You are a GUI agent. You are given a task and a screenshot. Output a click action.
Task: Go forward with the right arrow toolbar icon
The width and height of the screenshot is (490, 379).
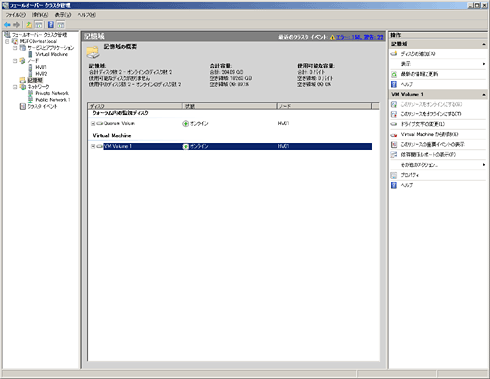16,25
